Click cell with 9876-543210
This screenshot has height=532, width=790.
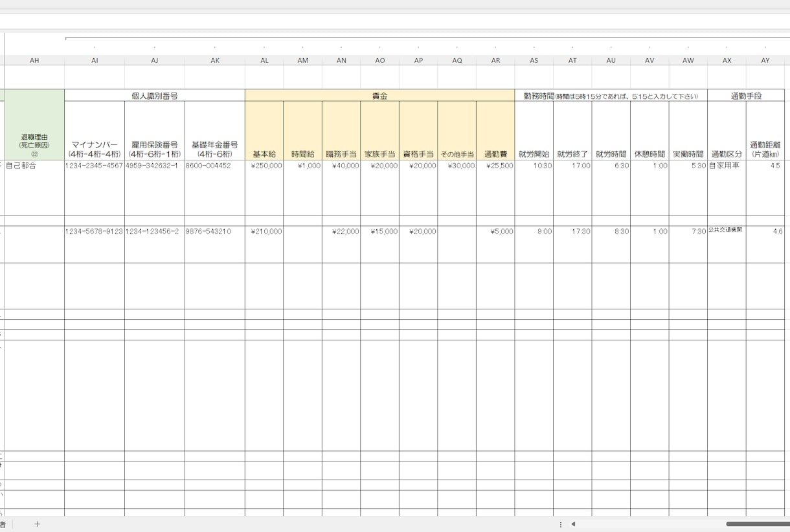click(x=215, y=244)
